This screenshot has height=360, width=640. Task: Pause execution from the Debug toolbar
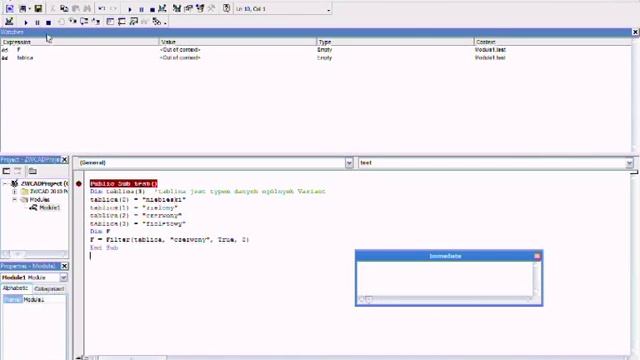point(37,22)
